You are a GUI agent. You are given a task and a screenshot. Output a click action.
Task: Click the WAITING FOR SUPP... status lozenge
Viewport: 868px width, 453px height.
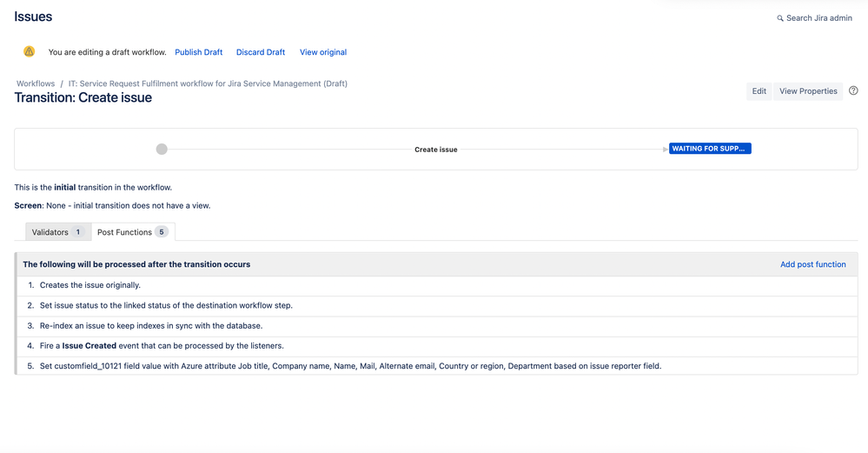710,149
